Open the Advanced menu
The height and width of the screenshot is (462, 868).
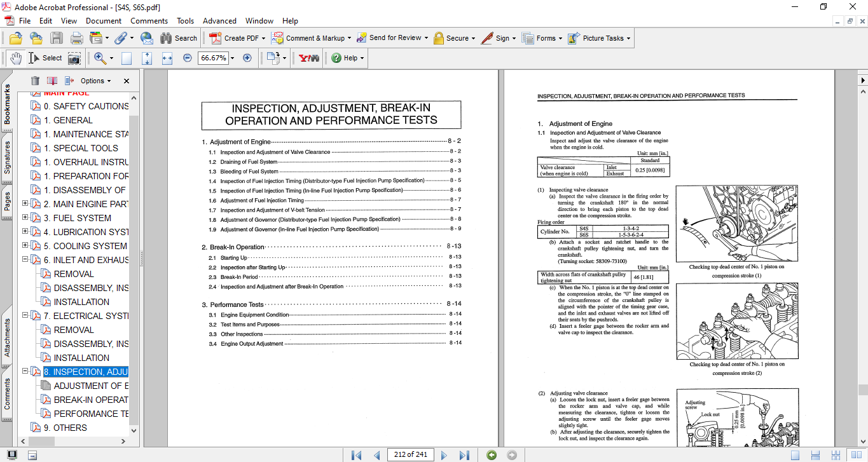pyautogui.click(x=221, y=21)
